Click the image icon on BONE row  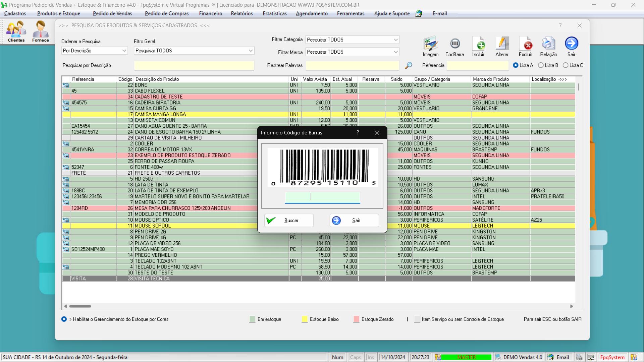click(x=66, y=85)
